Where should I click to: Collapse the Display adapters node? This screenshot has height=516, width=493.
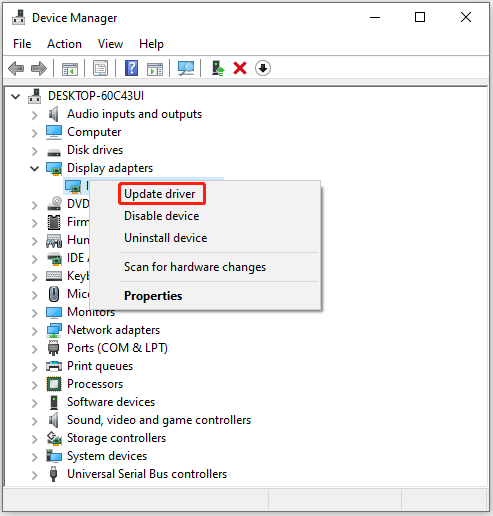coord(34,168)
